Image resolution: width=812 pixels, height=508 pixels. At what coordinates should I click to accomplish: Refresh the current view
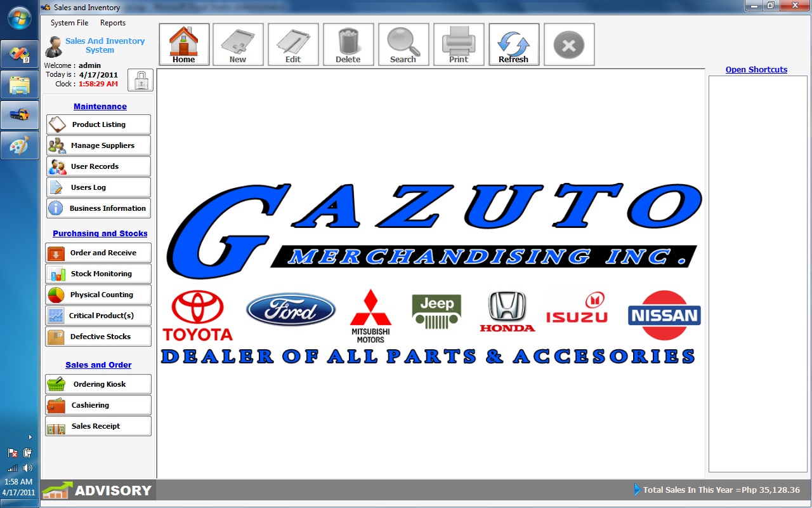(514, 44)
